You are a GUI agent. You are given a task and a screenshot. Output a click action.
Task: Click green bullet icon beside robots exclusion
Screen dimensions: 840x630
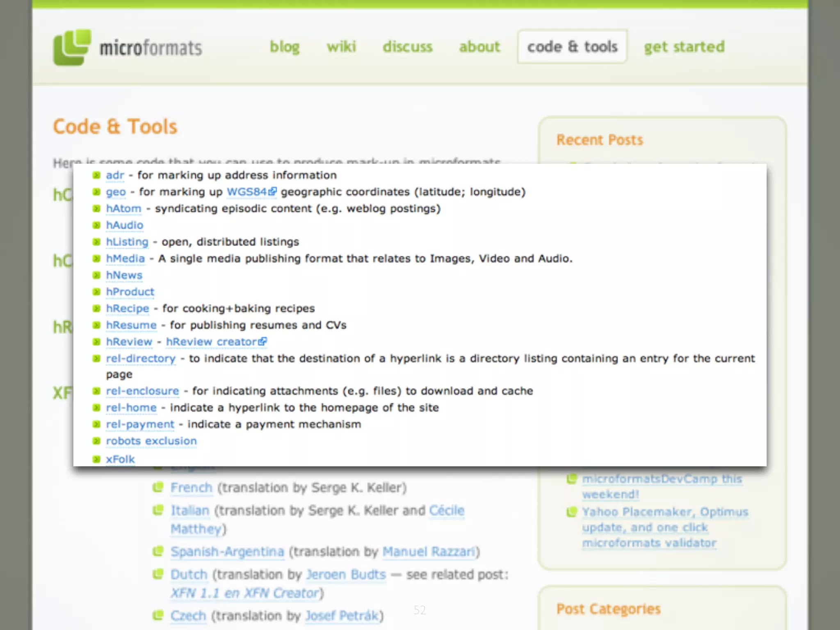click(x=96, y=441)
